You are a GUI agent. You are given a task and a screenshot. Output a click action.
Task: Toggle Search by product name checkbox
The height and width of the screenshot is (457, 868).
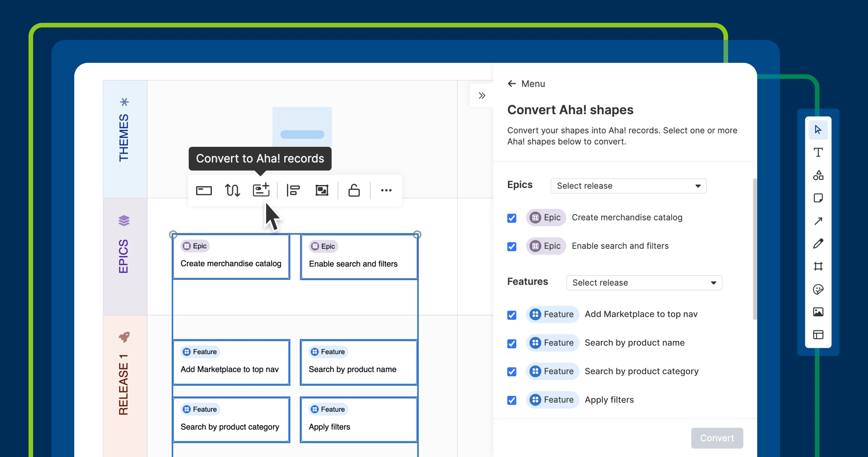(511, 343)
